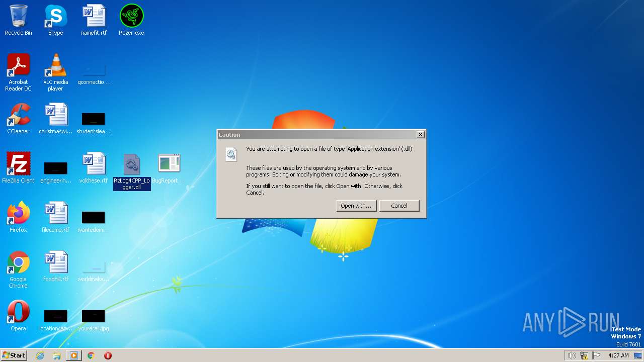Click Cancel in the Caution dialog

[399, 206]
